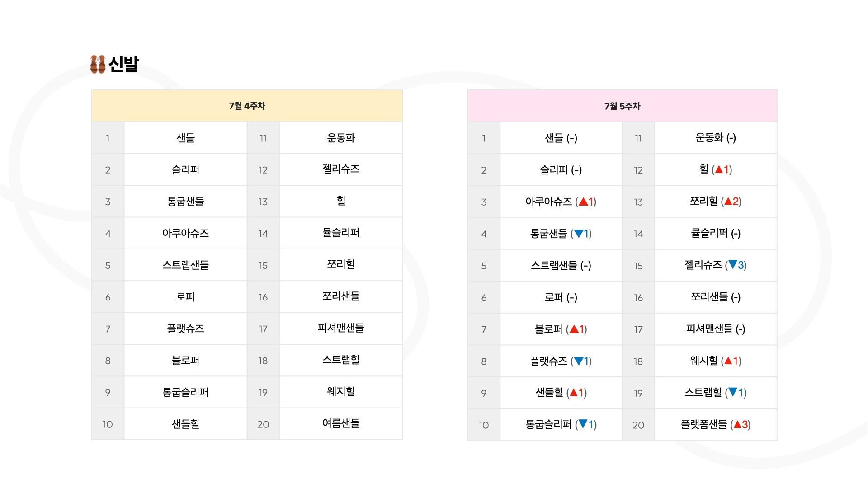This screenshot has height=488, width=868.
Task: Click the red up arrow beside 플랫폼샌들
Action: click(x=737, y=424)
